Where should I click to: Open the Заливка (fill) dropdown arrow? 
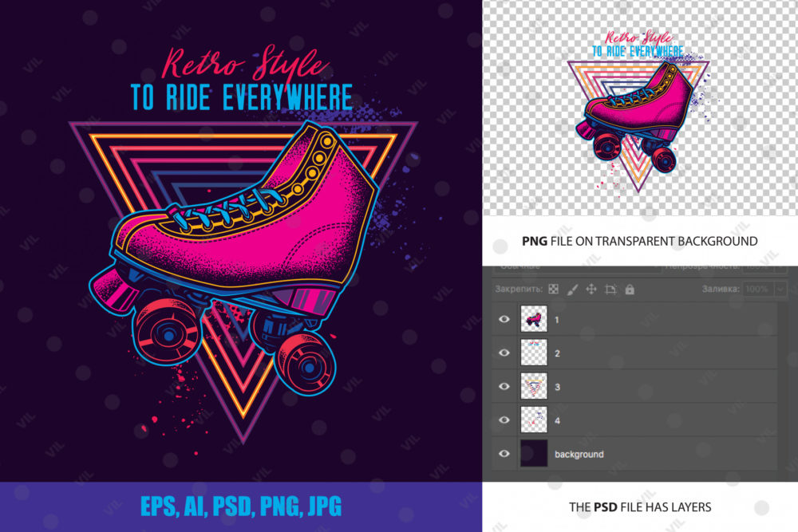[781, 290]
